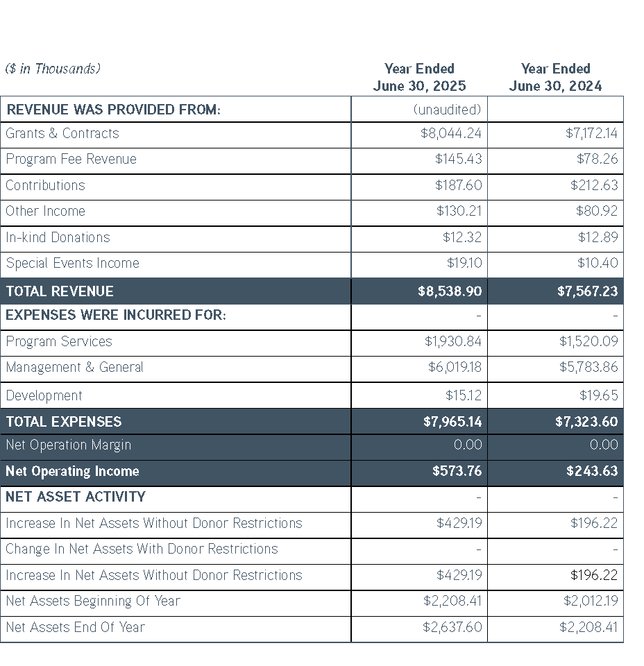The width and height of the screenshot is (644, 666).
Task: Select the Net Operation Margin label
Action: 68,445
